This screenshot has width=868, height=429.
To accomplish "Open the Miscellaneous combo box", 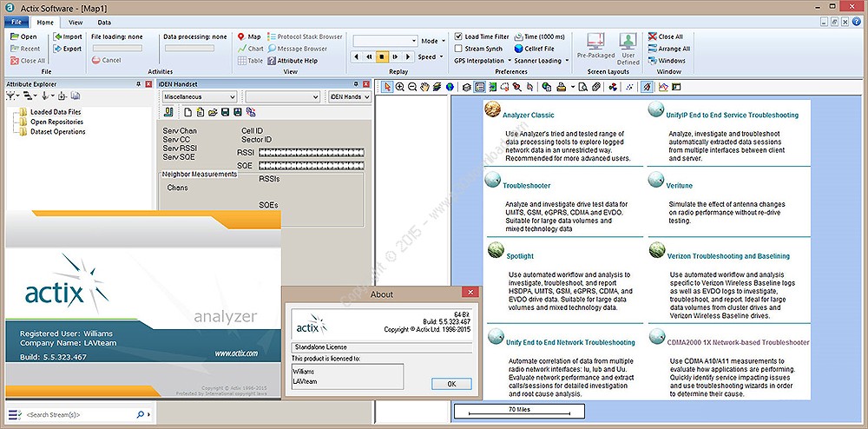I will (x=200, y=97).
